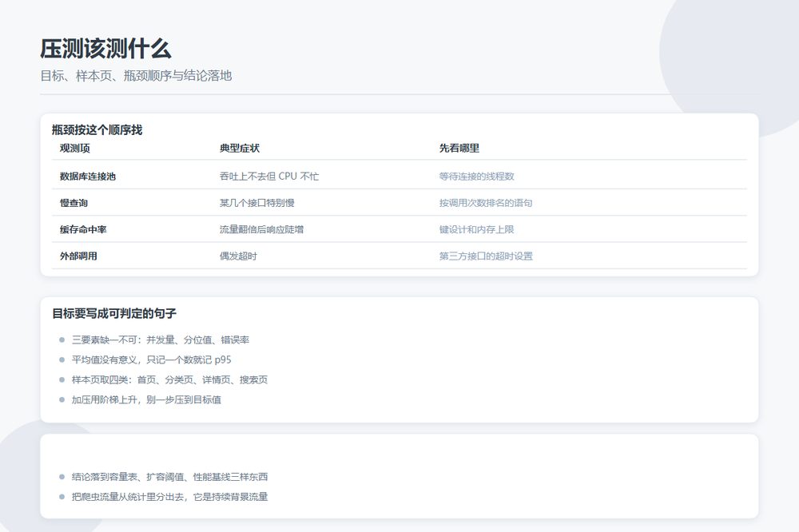Viewport: 799px width, 532px height.
Task: Select the cell 偶发超时
Action: tap(238, 256)
